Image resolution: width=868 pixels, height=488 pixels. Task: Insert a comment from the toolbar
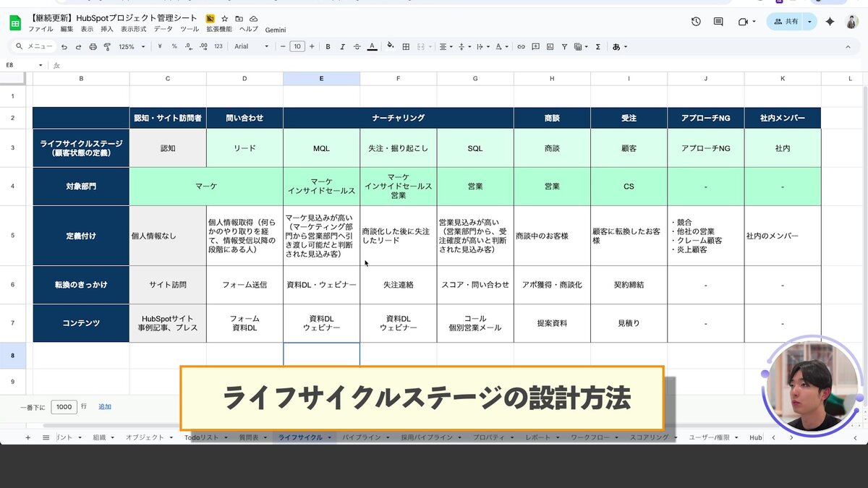pos(536,46)
